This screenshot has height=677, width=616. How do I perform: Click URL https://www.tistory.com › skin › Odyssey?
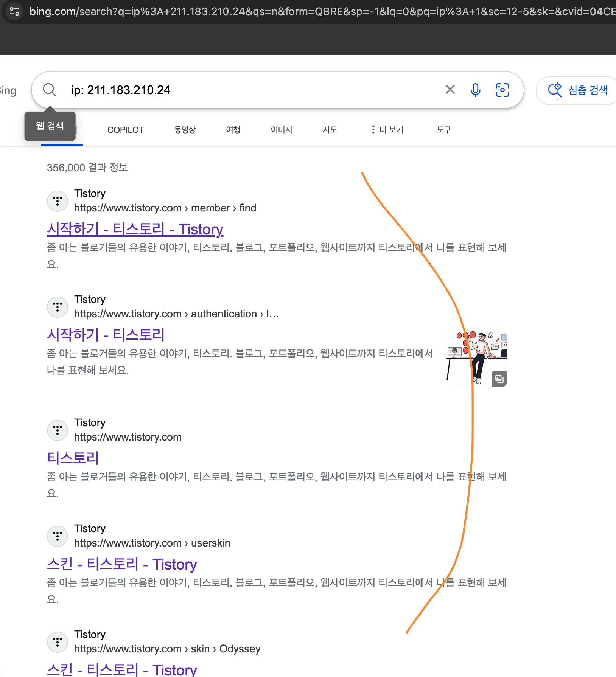tap(167, 649)
